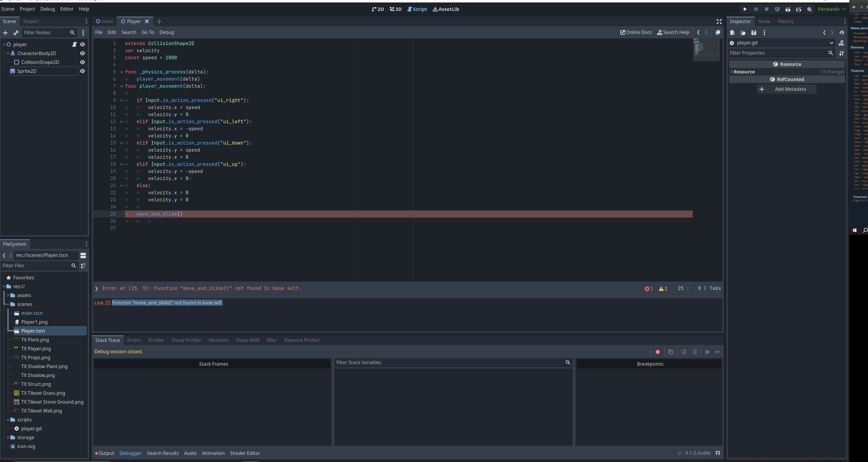Expand the Resource section in Inspector
Screen dimensions: 868x462
coord(744,72)
